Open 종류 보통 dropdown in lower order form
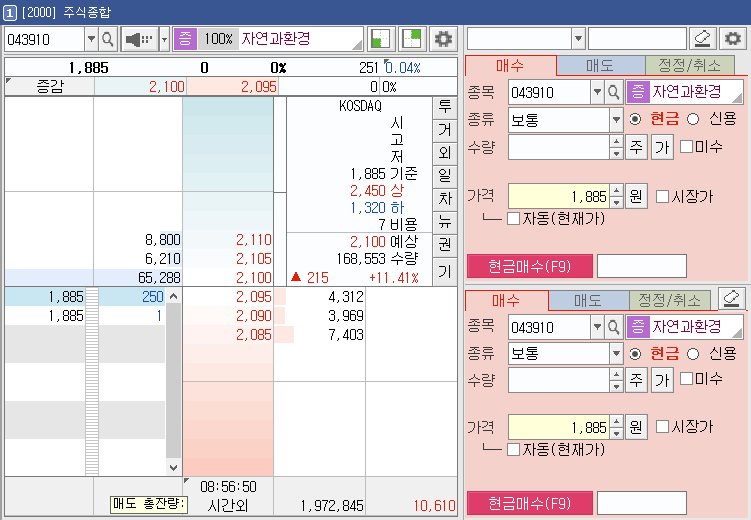The image size is (751, 520). click(616, 354)
